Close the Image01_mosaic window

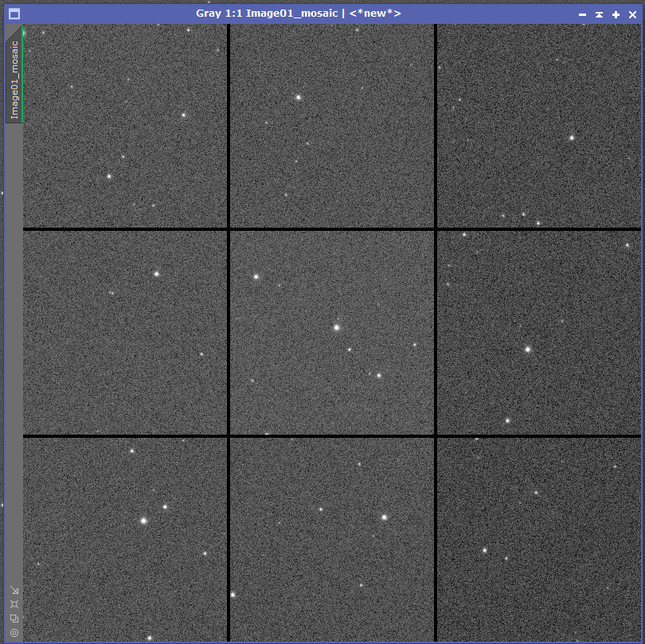[x=633, y=14]
